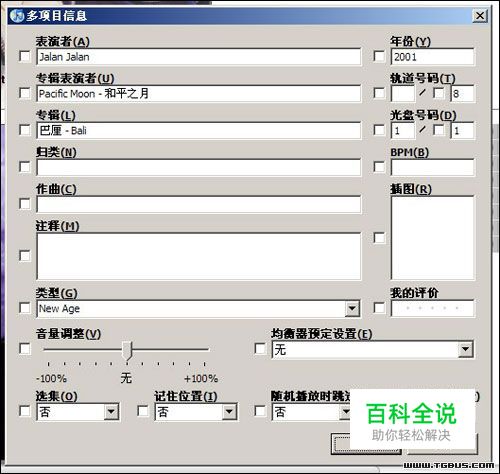Enable the 音量调整(V) checkbox
This screenshot has height=474, width=500.
[x=25, y=349]
